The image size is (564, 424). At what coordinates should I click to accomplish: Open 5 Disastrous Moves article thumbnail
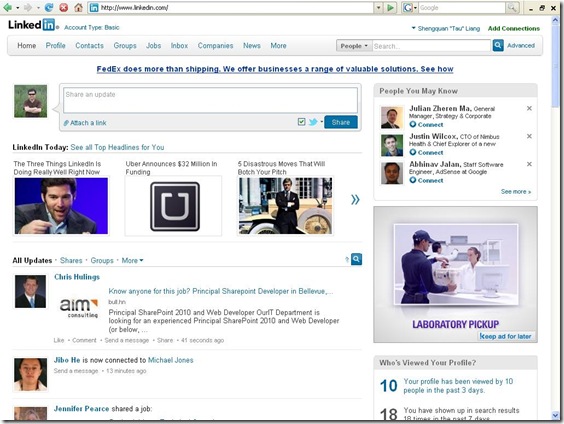click(285, 206)
